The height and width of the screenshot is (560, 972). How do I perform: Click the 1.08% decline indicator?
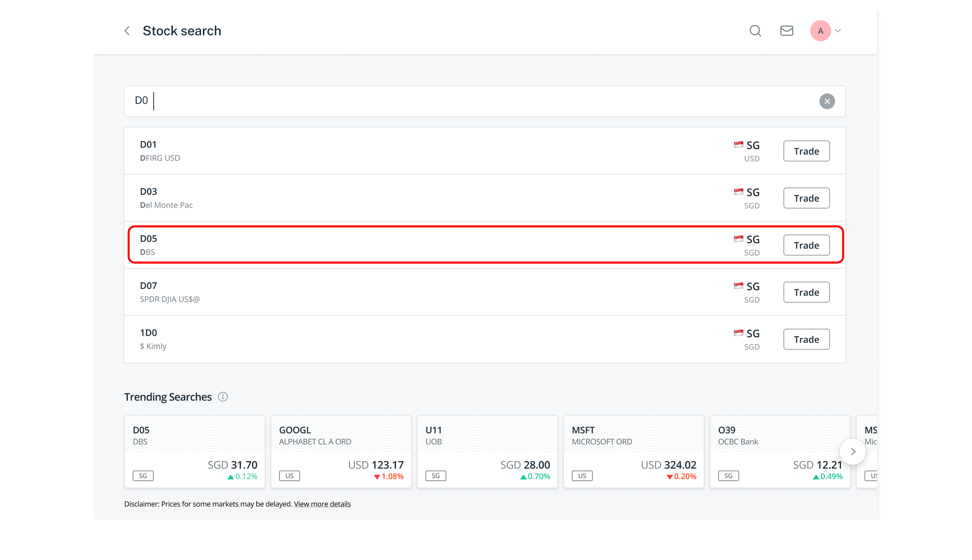(389, 477)
